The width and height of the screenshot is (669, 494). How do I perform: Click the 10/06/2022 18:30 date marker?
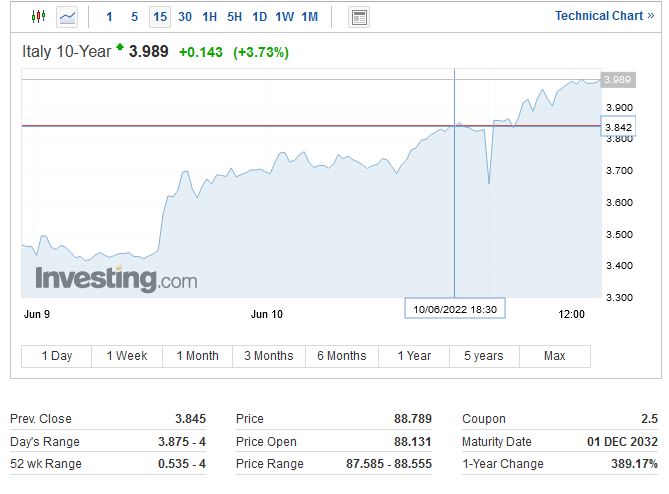[x=455, y=309]
